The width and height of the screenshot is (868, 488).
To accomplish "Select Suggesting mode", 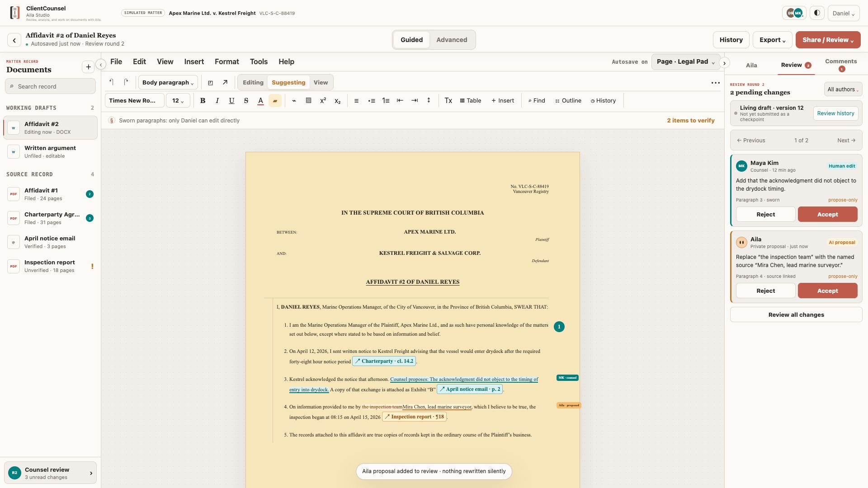I will (288, 83).
